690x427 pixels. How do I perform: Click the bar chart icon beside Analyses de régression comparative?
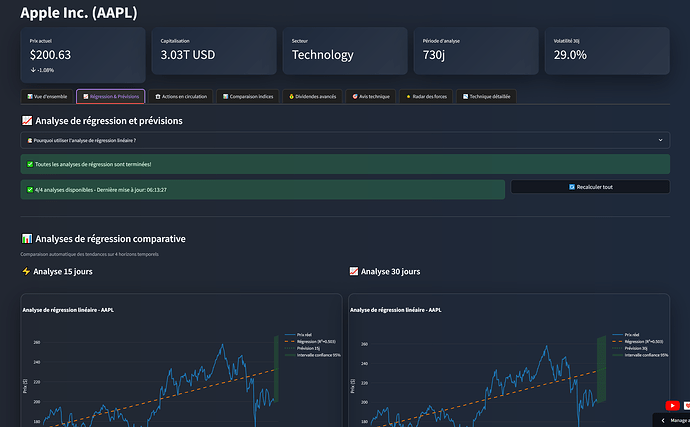pos(27,239)
